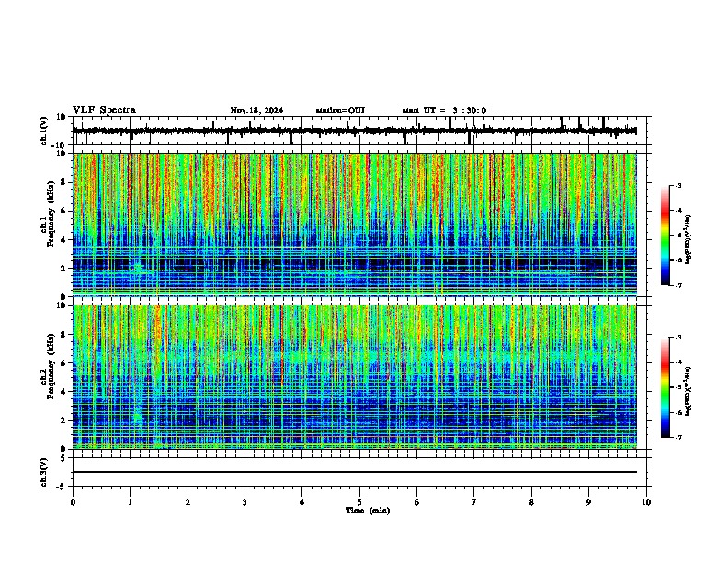Click the time axis tick label '7'
728x563 pixels.
474,502
